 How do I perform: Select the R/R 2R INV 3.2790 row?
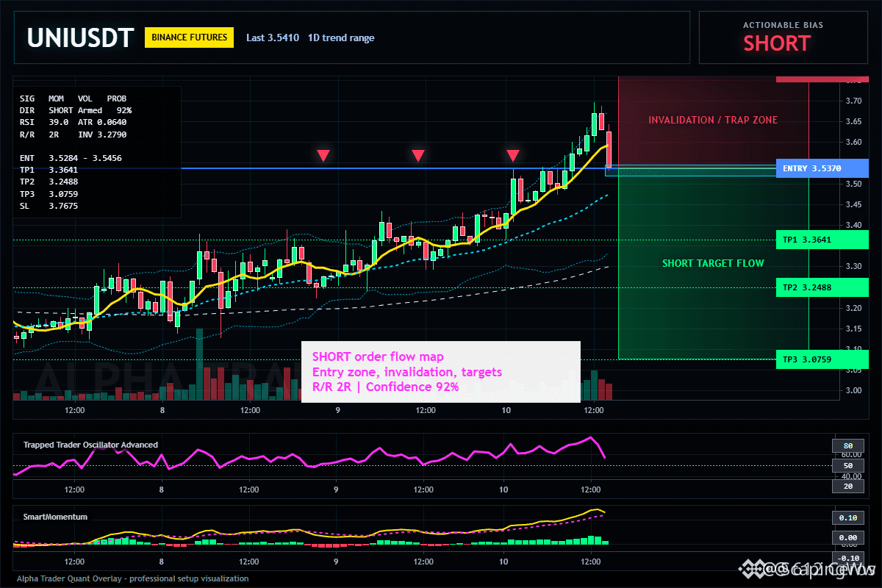[x=73, y=135]
